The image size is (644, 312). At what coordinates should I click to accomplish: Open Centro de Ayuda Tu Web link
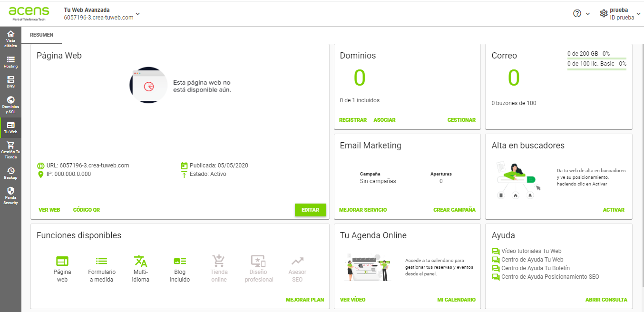click(x=532, y=260)
